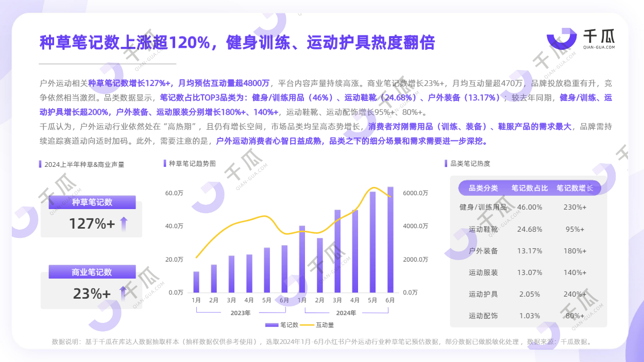
Task: Click the 240%+ cell
Action: (575, 294)
